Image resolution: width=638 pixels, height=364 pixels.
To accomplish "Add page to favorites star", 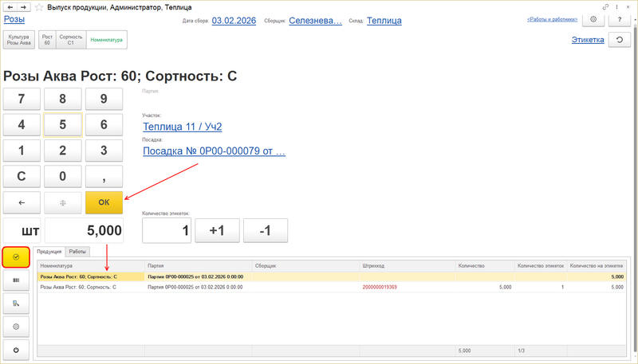I will point(39,7).
